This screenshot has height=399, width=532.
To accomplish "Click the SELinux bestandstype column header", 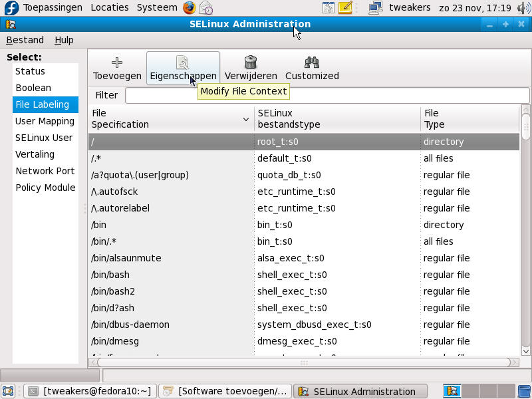I will 337,119.
